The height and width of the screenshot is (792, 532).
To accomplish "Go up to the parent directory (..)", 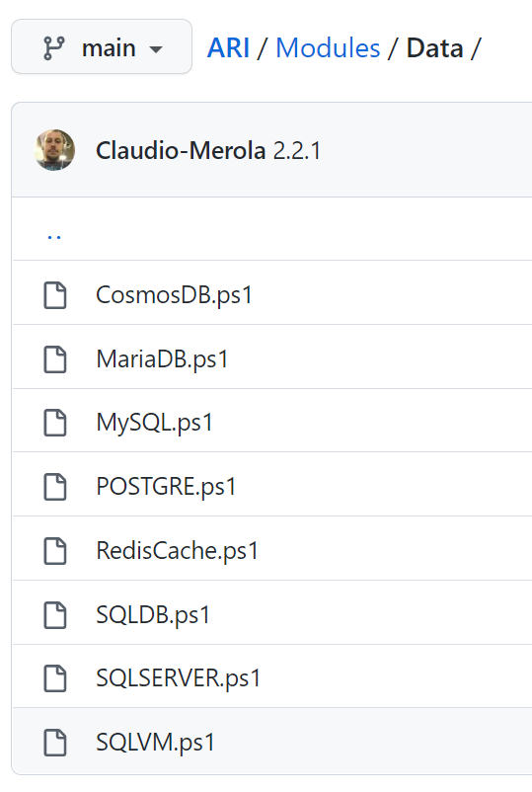I will (x=54, y=236).
